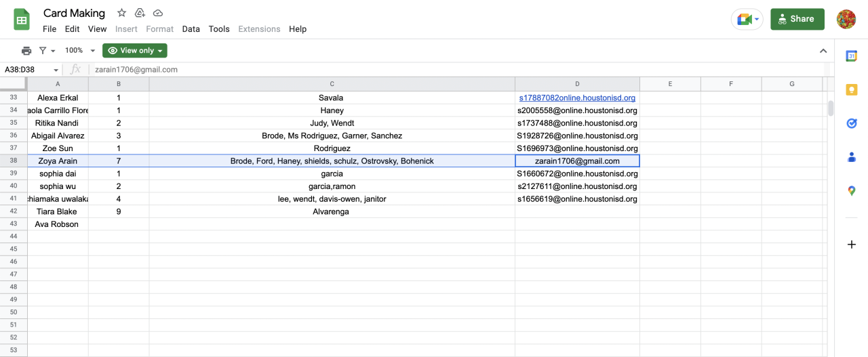Click the plus icon to get add-ons
This screenshot has height=357, width=868.
coord(852,245)
